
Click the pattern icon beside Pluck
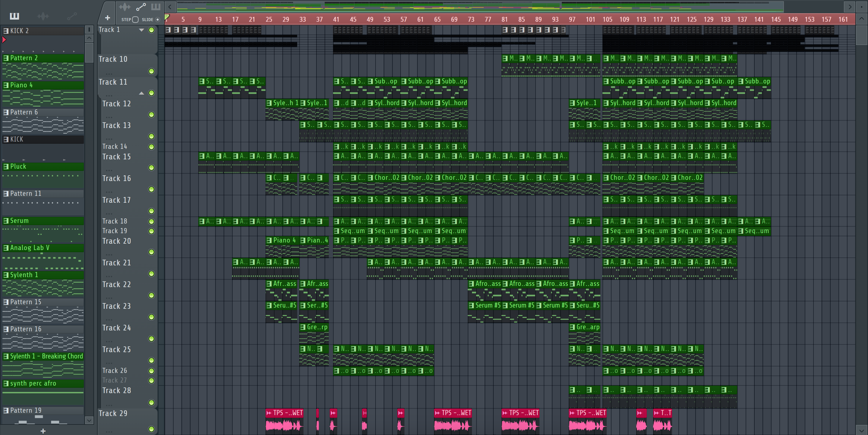point(6,166)
